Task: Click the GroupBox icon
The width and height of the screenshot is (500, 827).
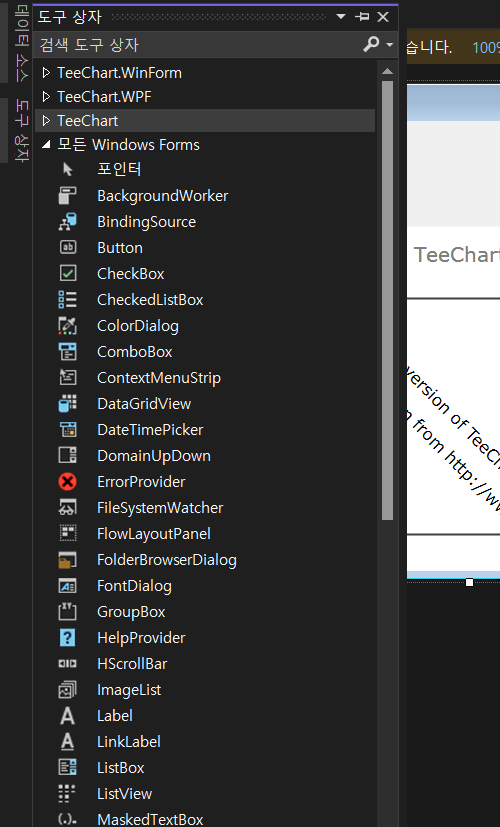Action: pos(68,611)
